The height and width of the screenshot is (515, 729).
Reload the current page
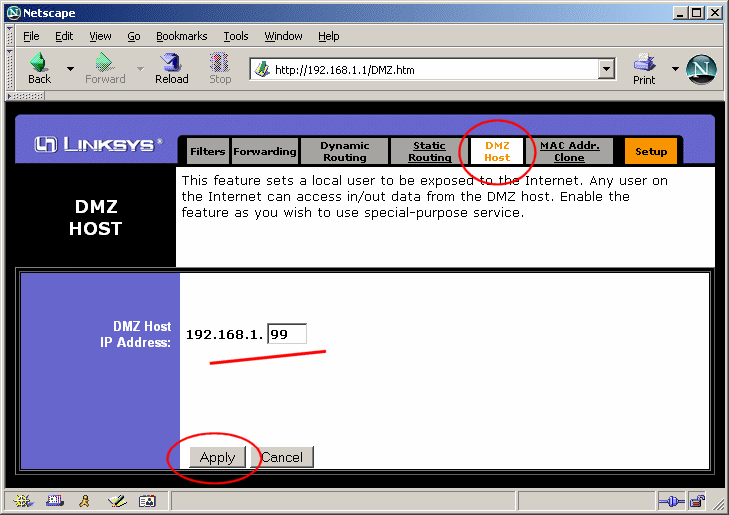coord(172,68)
